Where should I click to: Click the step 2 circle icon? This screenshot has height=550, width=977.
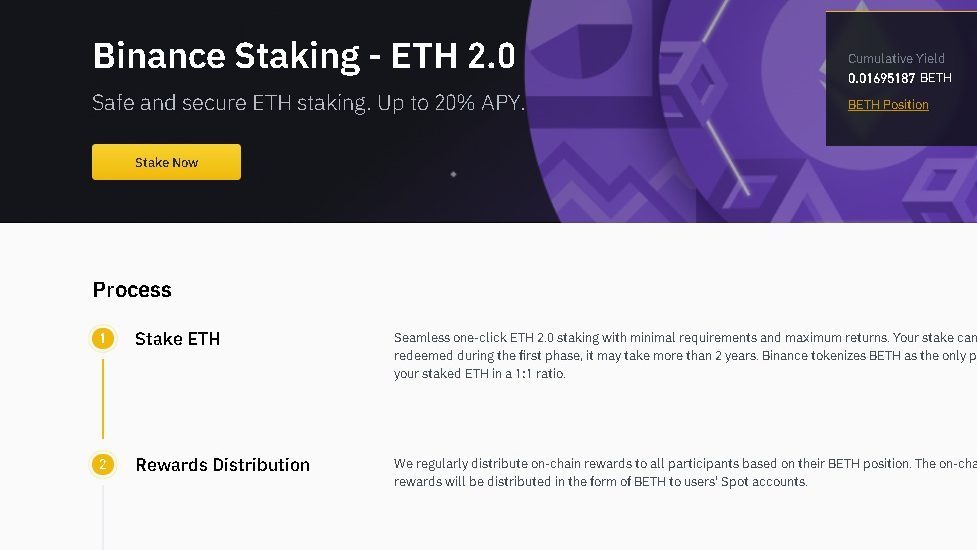point(102,465)
